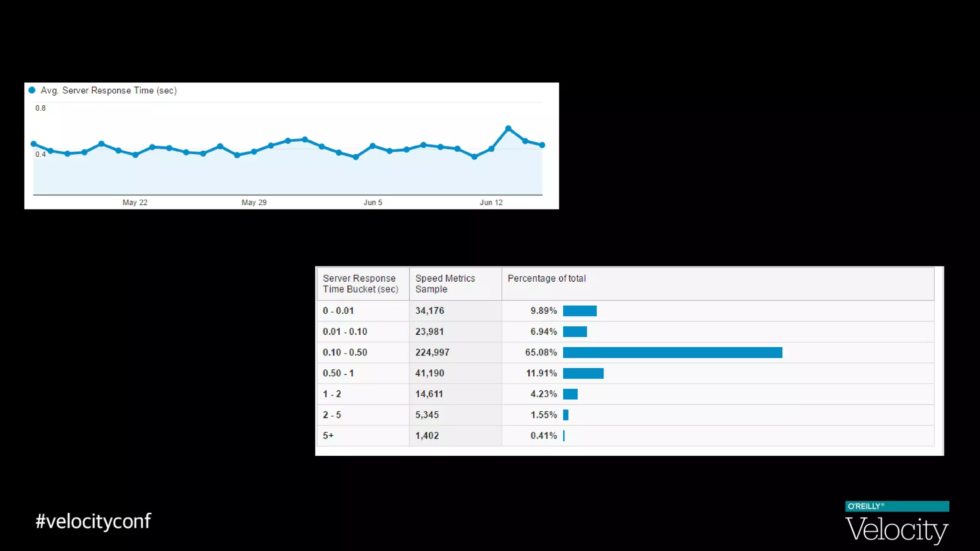The width and height of the screenshot is (980, 551).
Task: Click the Speed Metrics Sample column header
Action: [445, 284]
